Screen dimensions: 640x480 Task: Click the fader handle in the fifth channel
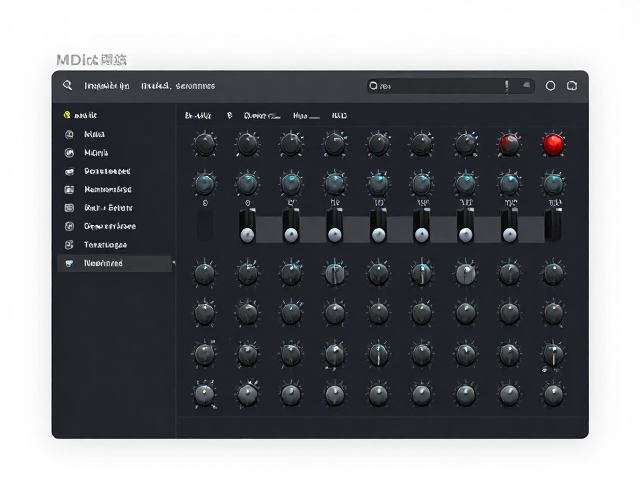pyautogui.click(x=378, y=235)
